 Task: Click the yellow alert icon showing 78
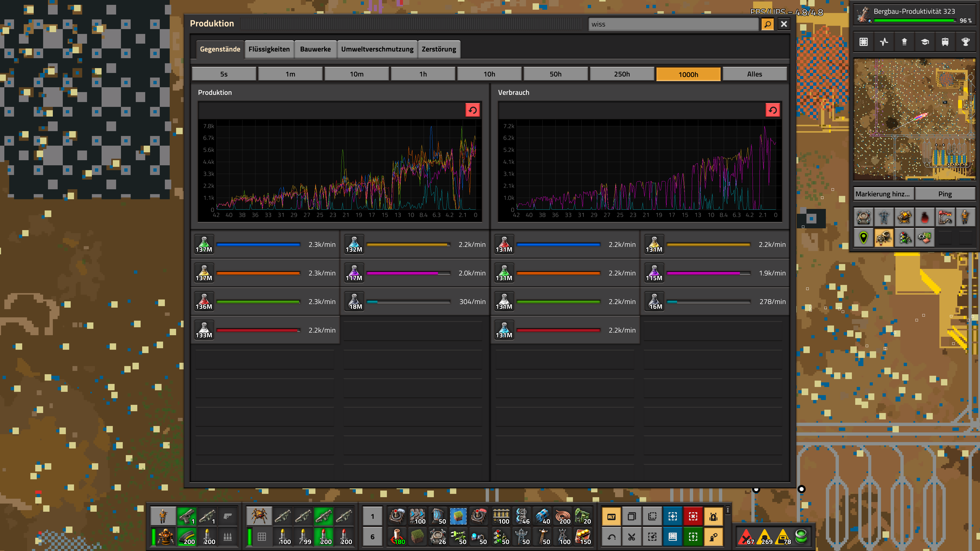point(783,536)
